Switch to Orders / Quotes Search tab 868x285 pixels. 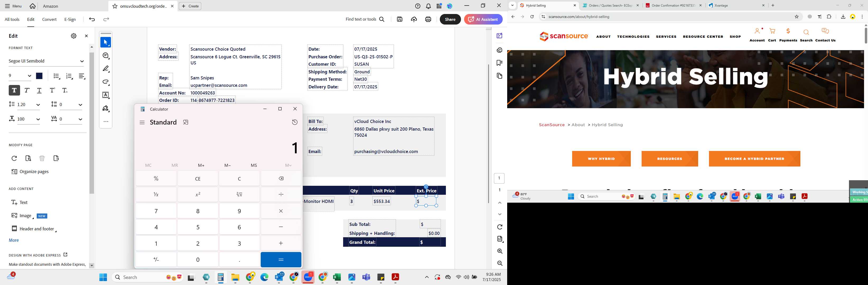tap(610, 5)
